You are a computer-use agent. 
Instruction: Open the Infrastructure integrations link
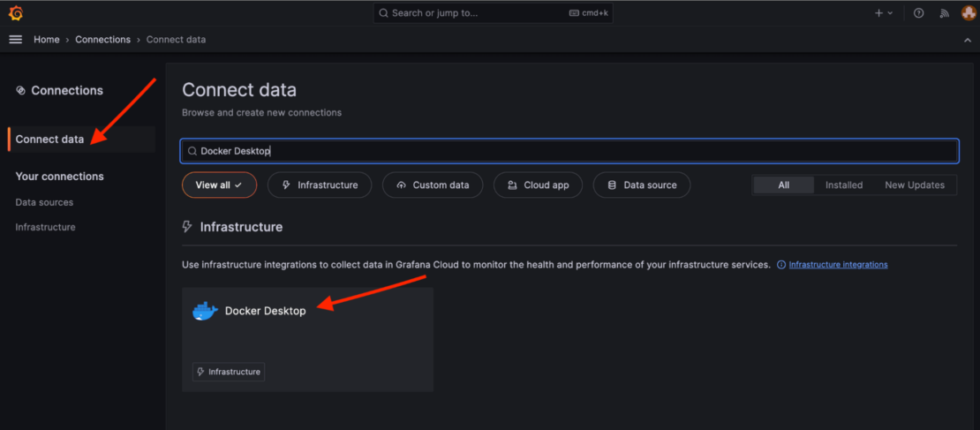(838, 265)
